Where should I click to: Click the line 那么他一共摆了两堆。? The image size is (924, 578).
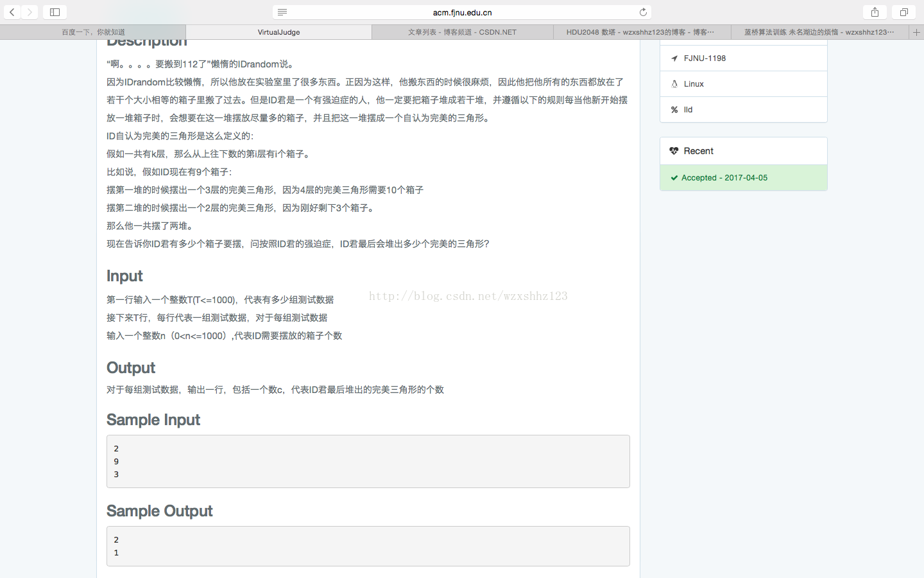150,226
